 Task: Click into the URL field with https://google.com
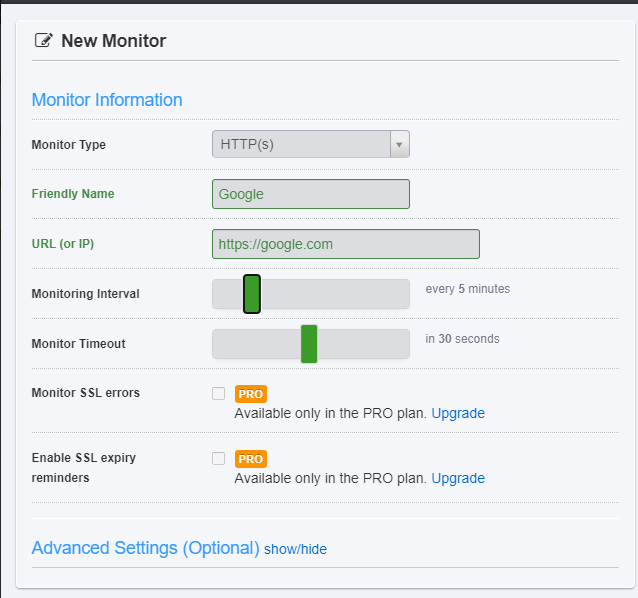[345, 244]
